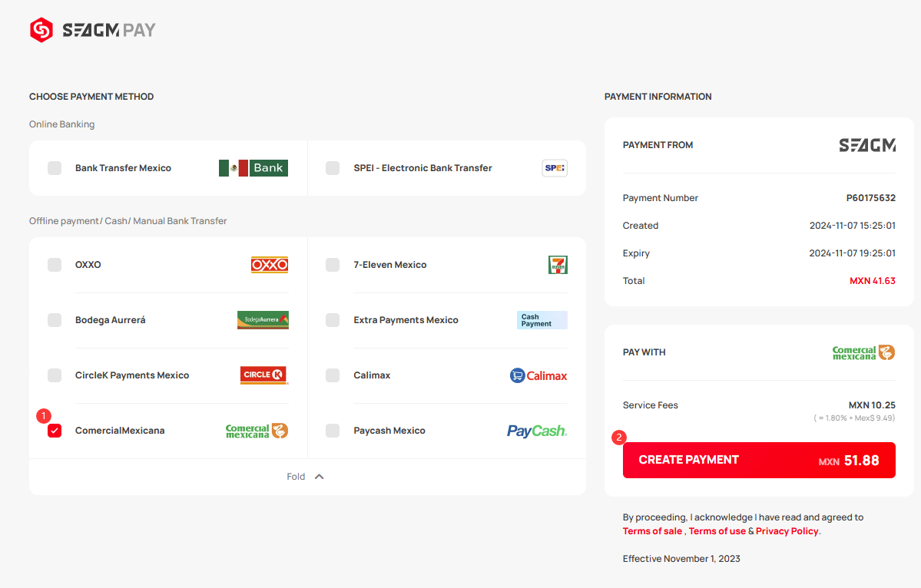Click the service fees value MXN 10.25

tap(872, 405)
